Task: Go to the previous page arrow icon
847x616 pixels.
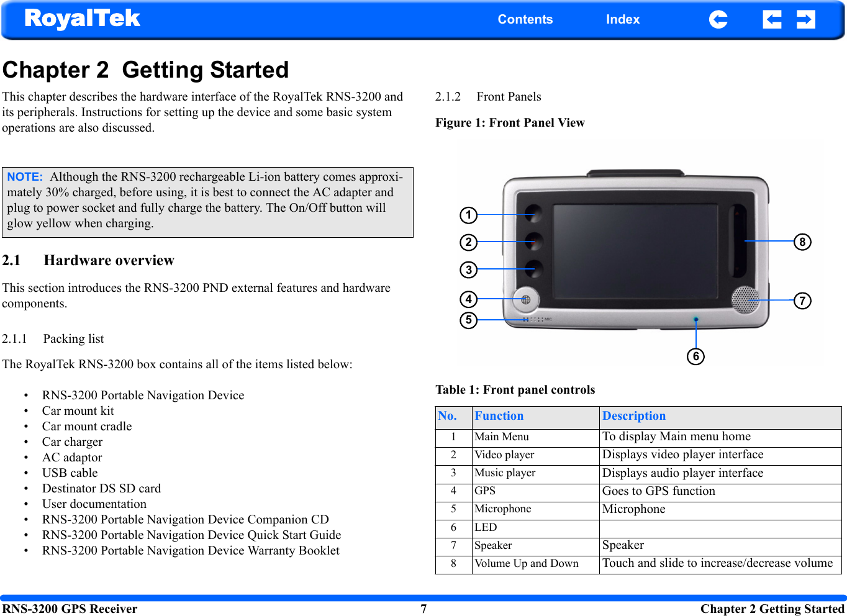Action: pos(772,19)
